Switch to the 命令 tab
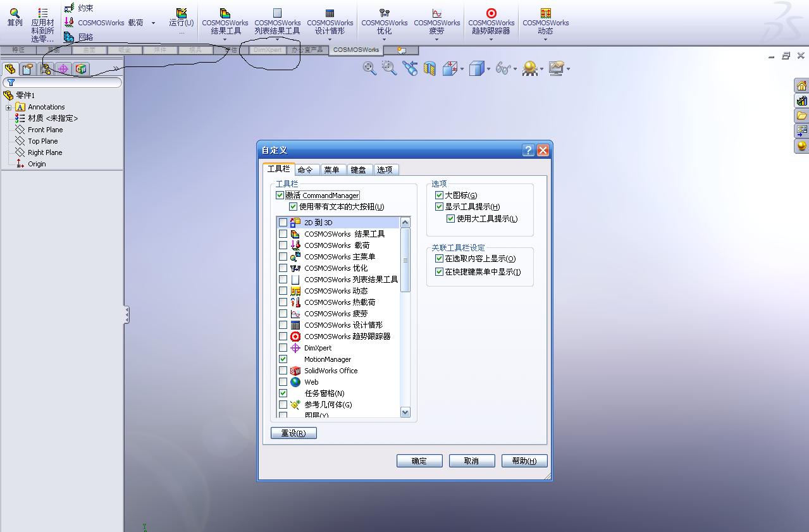The image size is (809, 532). point(306,170)
